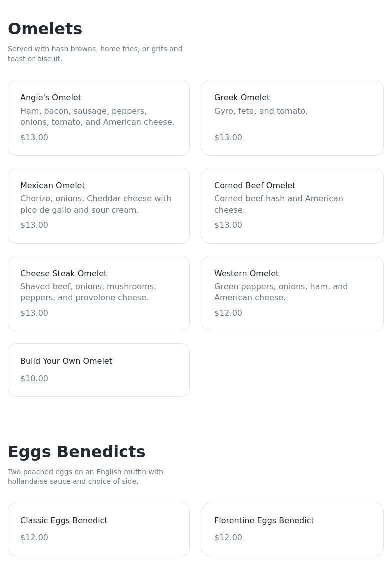Click the "Gyro, feta, and tomato" description

(x=261, y=111)
